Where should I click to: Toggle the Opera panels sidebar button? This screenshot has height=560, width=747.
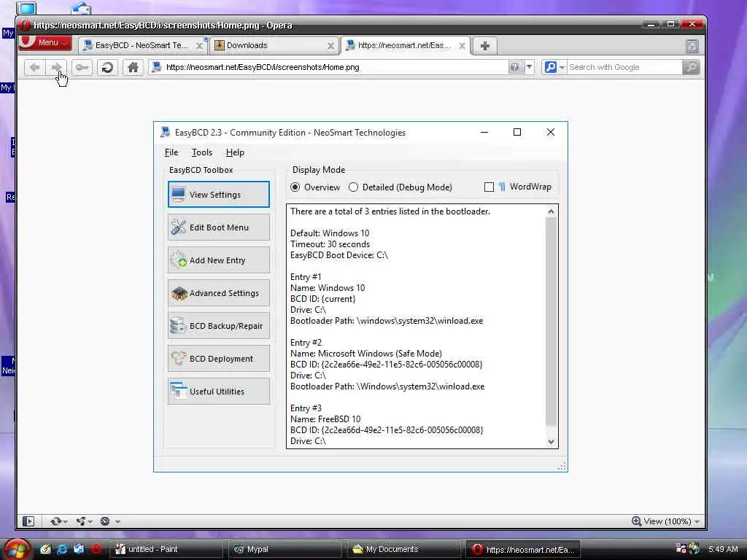(28, 521)
